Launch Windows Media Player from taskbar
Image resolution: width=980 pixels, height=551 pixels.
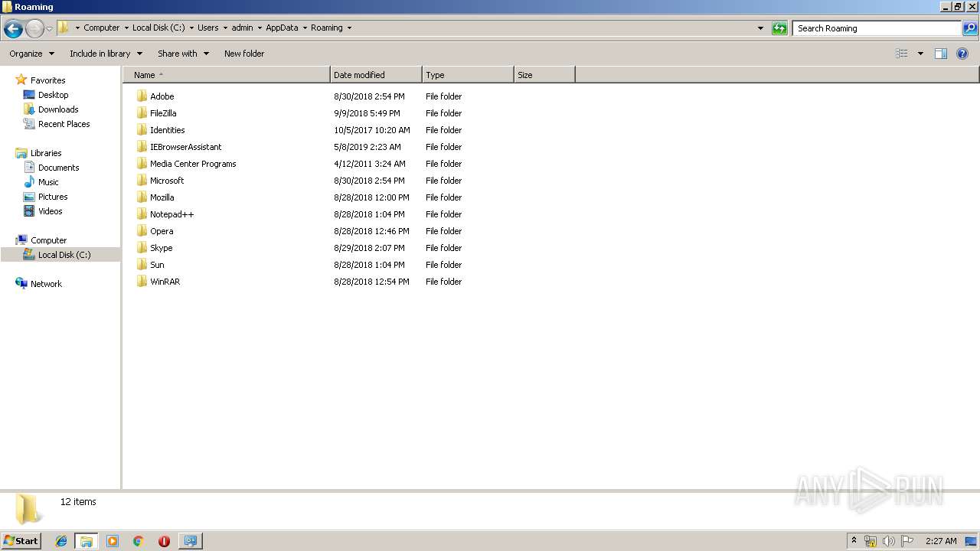113,541
